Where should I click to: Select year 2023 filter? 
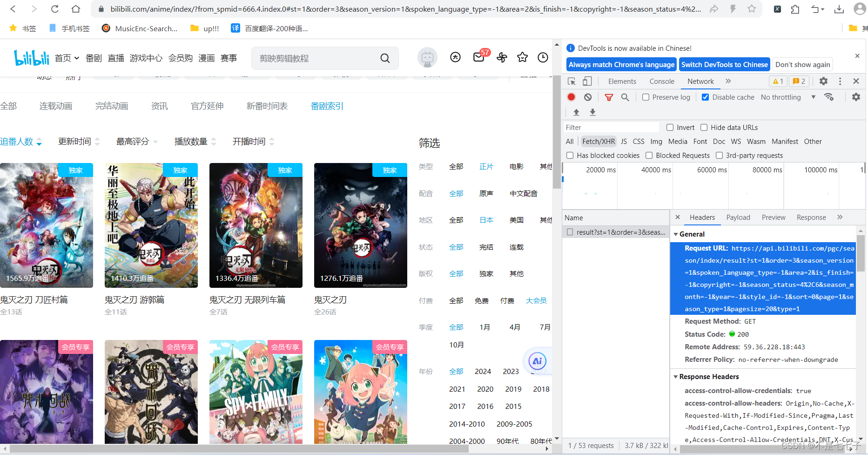pyautogui.click(x=511, y=372)
